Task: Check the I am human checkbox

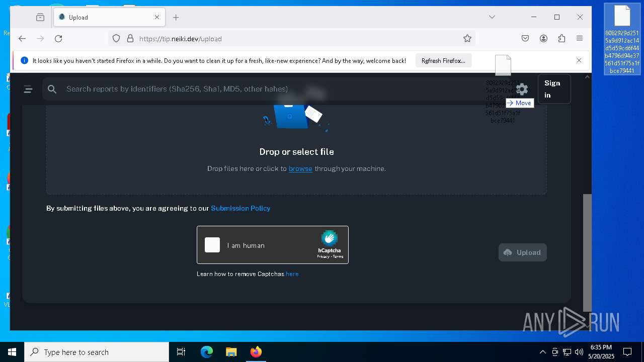Action: pyautogui.click(x=212, y=245)
